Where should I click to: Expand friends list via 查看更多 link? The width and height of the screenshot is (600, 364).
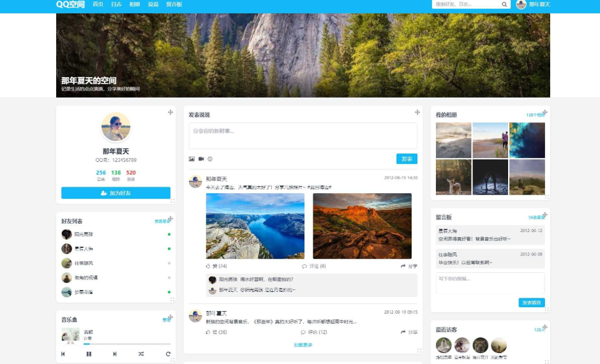coord(162,222)
